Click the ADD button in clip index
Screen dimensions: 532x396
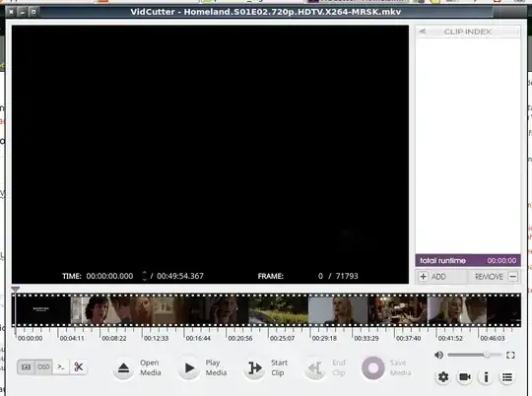[440, 277]
